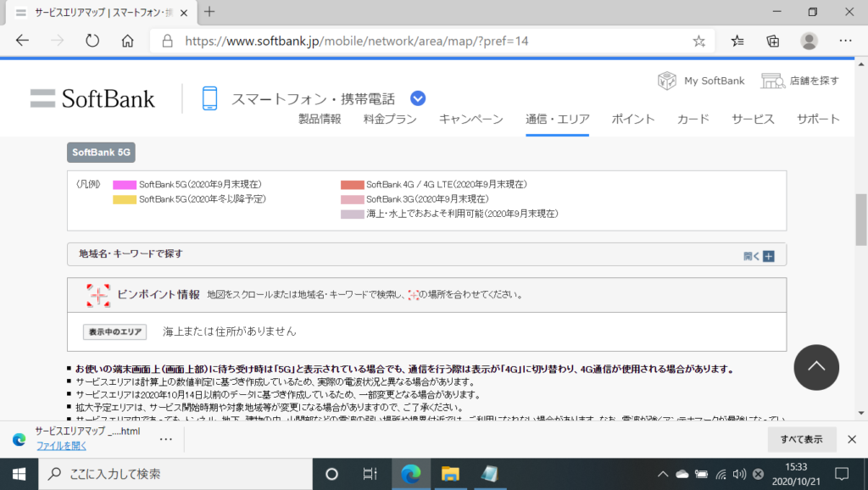Click the taskbar search box ここに入力して検索

click(175, 474)
